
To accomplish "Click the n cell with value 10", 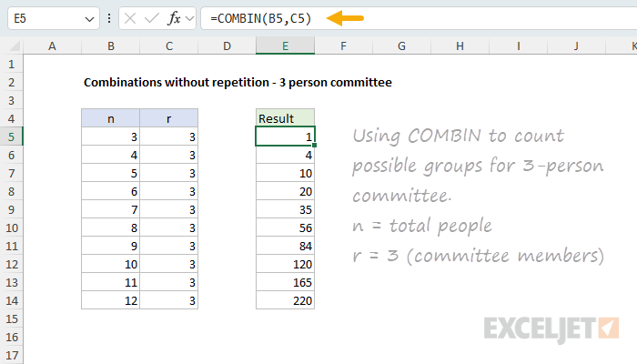I will point(110,265).
